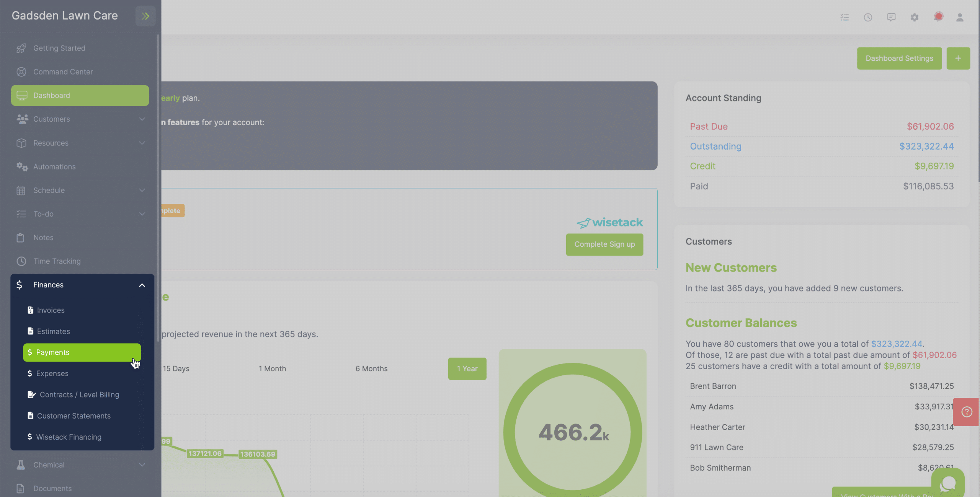Screen dimensions: 980x497
Task: Open the settings gear icon
Action: tap(915, 17)
